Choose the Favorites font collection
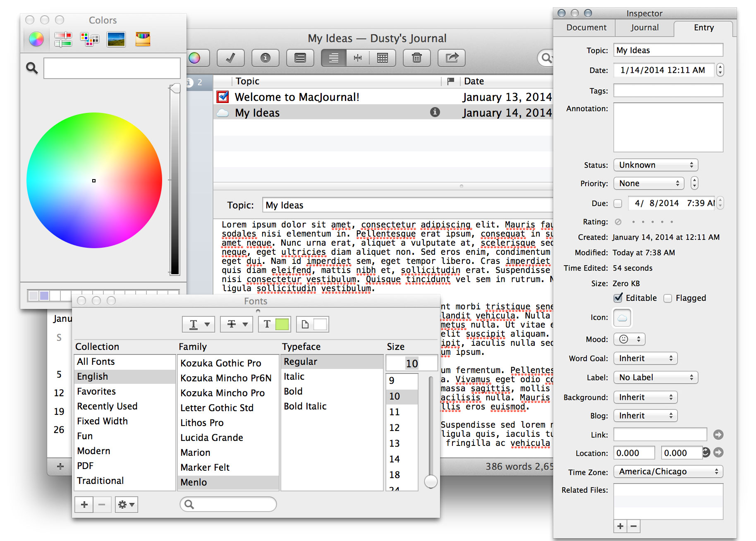 pos(96,391)
